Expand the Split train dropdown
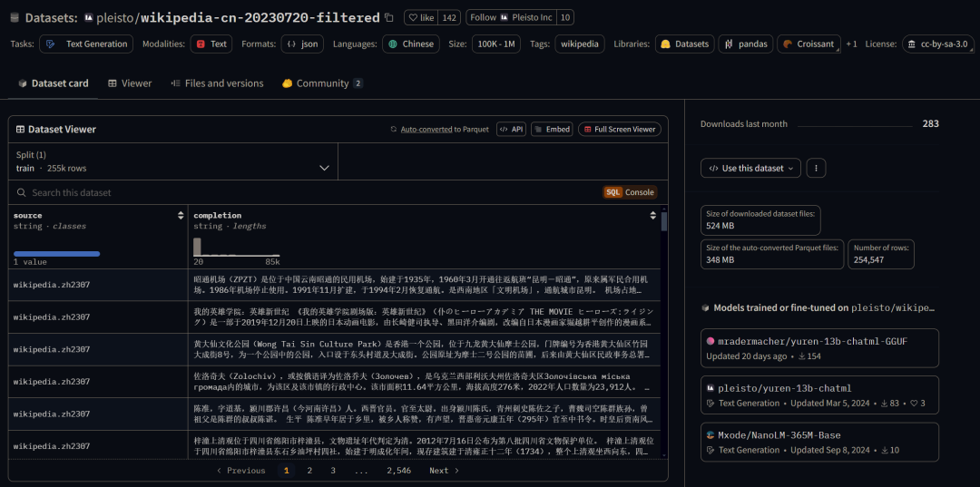This screenshot has width=980, height=487. click(173, 161)
